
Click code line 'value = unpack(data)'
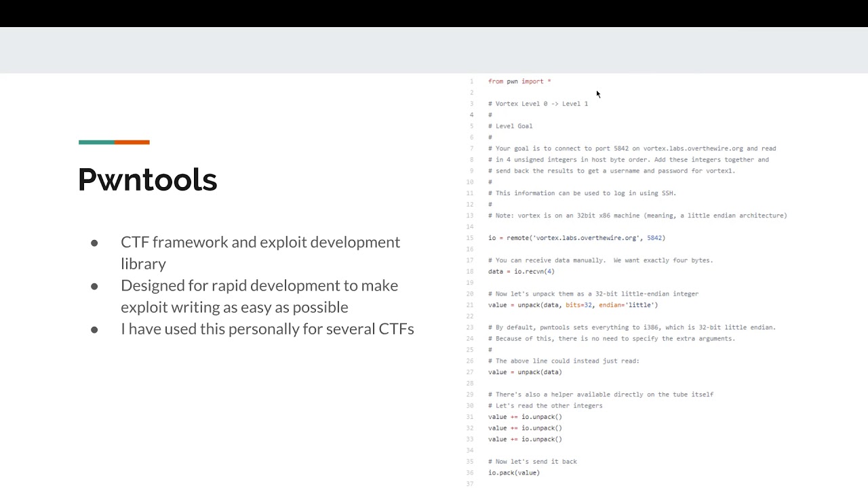click(x=525, y=372)
